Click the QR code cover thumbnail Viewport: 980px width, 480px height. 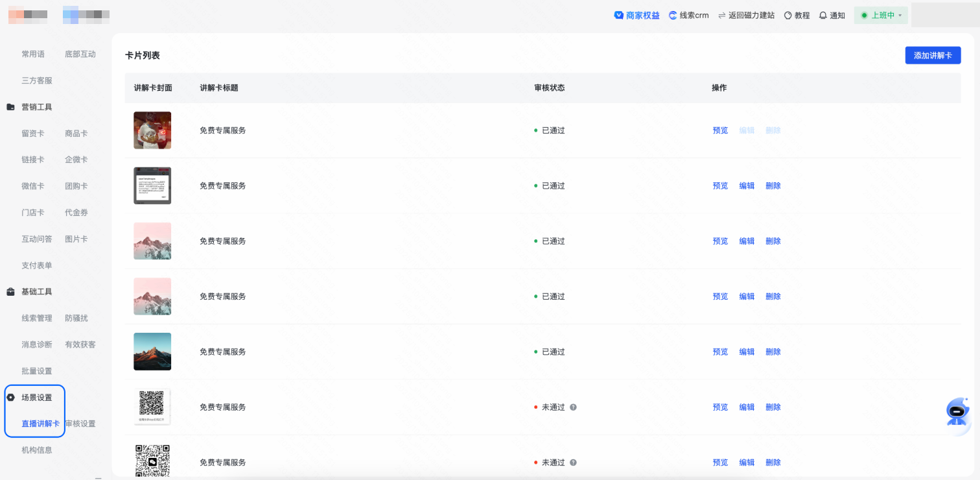(x=152, y=407)
